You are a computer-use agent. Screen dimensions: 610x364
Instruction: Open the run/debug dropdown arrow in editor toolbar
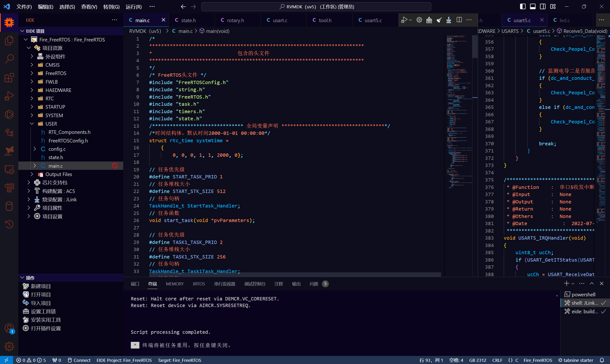tap(411, 20)
